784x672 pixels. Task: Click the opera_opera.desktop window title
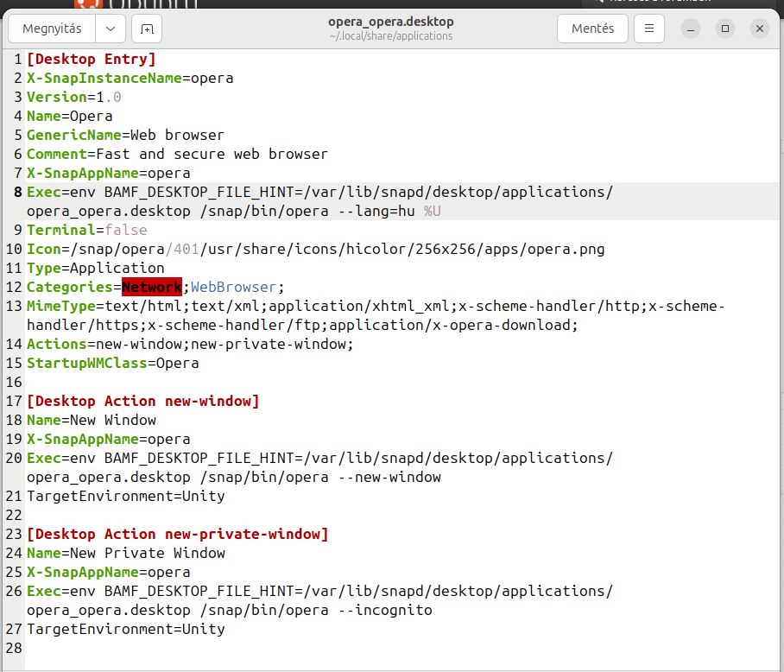click(390, 22)
